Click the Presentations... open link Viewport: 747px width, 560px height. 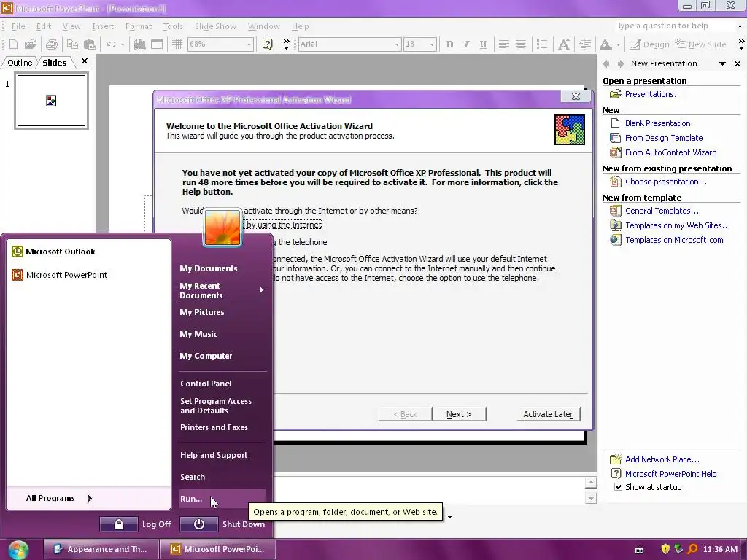click(x=653, y=94)
